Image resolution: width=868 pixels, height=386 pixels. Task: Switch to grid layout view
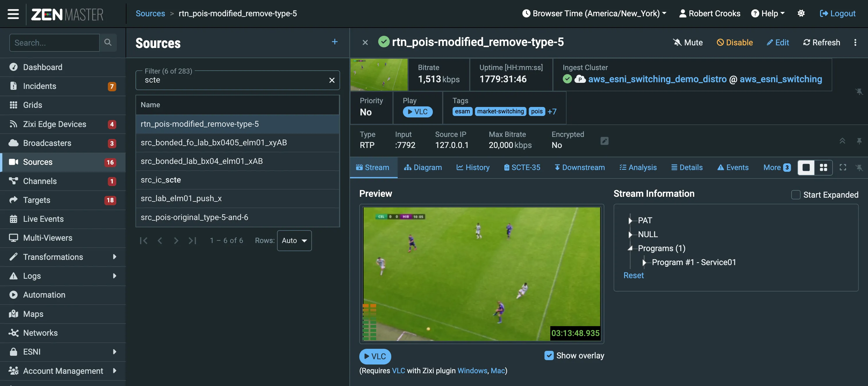pos(824,167)
